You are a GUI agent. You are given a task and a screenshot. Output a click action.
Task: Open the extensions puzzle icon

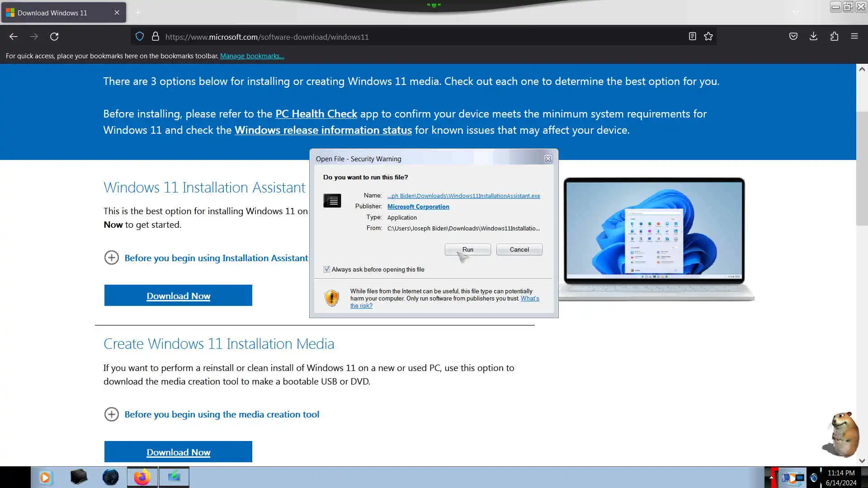(x=834, y=37)
